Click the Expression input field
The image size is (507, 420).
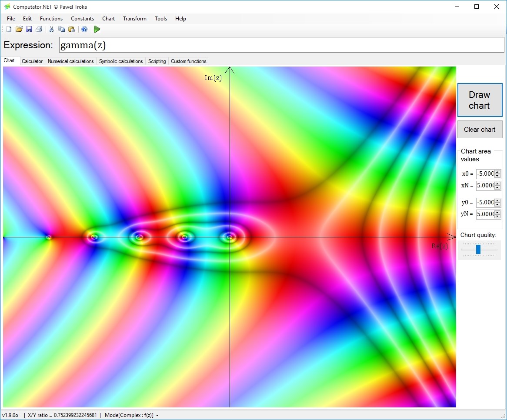(281, 45)
